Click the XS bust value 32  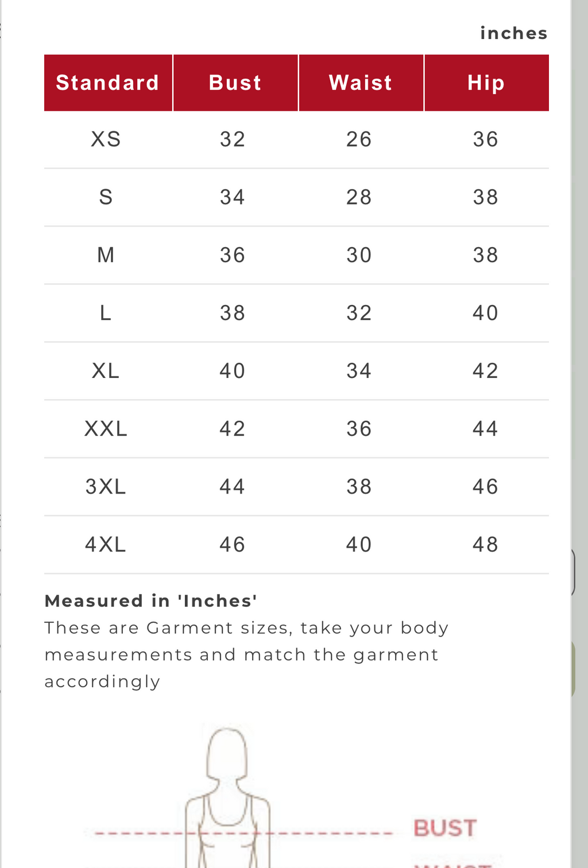pos(233,140)
